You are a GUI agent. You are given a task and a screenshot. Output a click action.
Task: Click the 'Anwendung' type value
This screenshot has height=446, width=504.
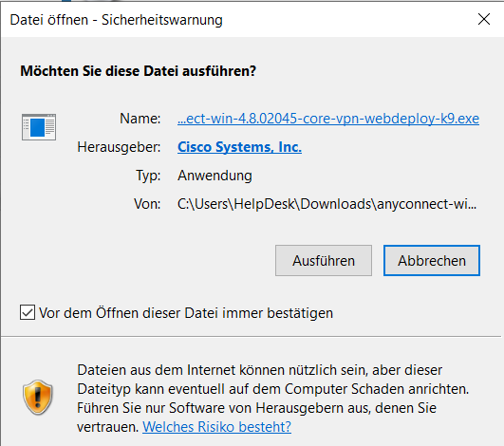215,176
